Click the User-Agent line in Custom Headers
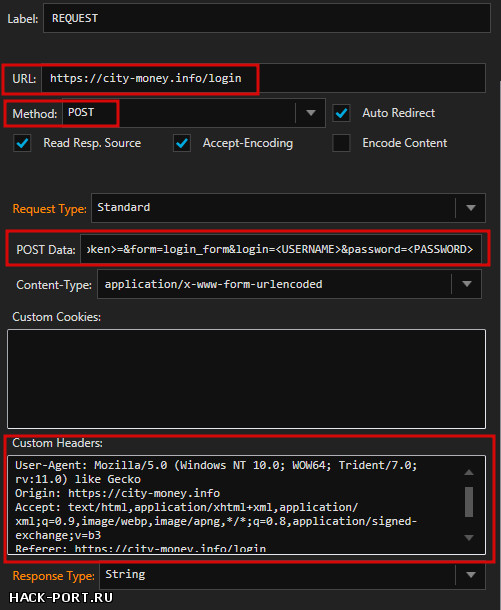501x610 pixels. click(216, 472)
